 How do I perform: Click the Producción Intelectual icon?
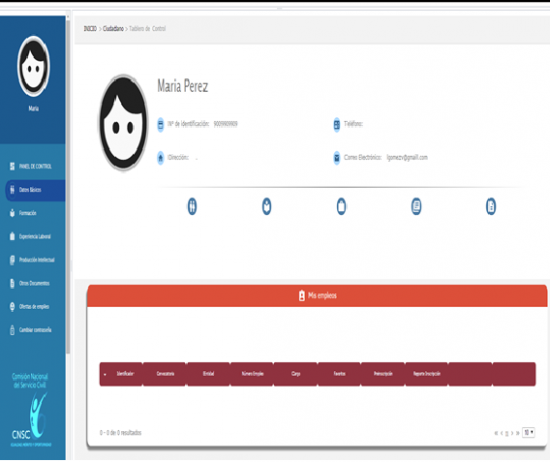pyautogui.click(x=12, y=260)
